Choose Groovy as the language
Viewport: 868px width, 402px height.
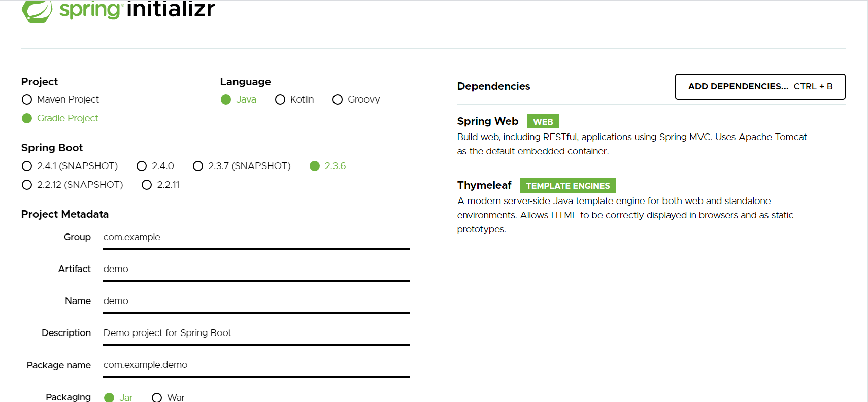click(x=338, y=99)
